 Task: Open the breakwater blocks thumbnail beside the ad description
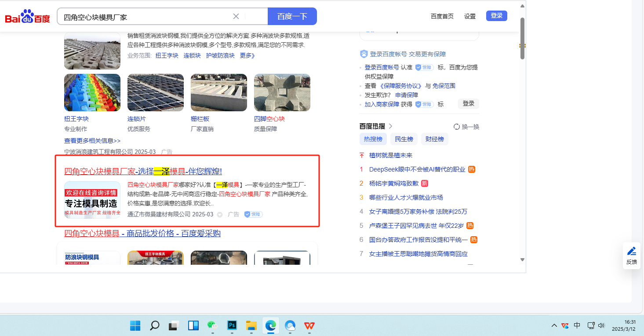[92, 51]
